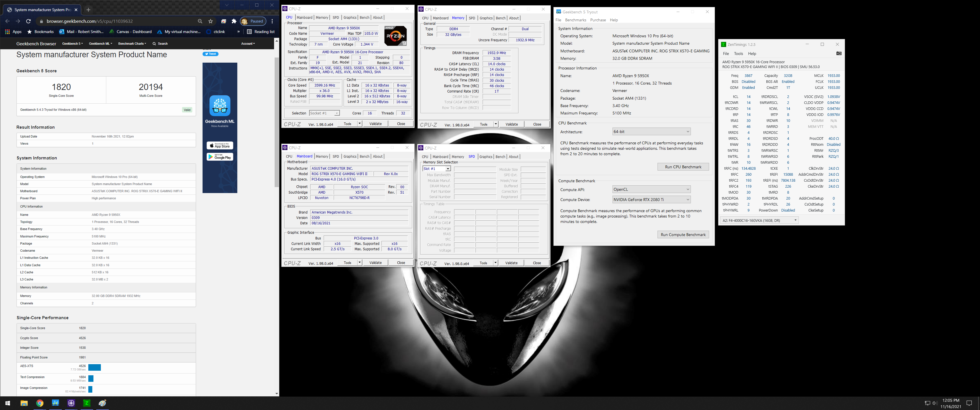Click the Google Play download badge

coord(220,157)
